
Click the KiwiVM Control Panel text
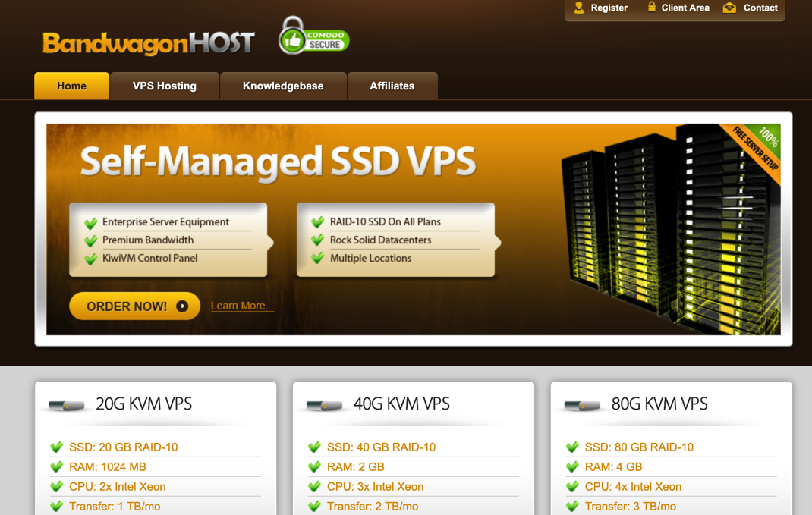click(x=150, y=258)
